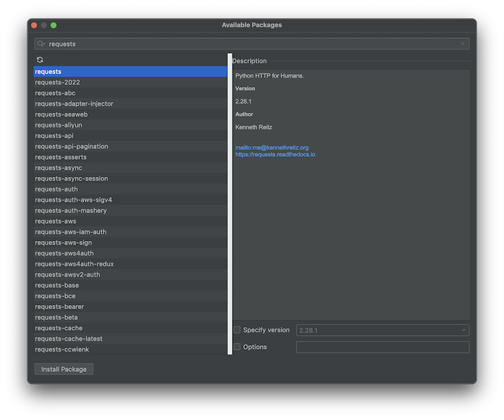
Task: Select requests-auth-mashery package
Action: [130, 210]
